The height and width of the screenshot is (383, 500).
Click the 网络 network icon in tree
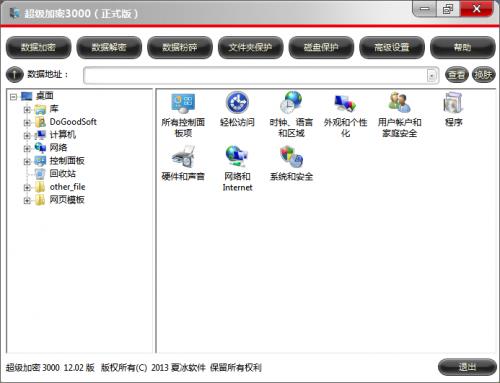point(40,148)
